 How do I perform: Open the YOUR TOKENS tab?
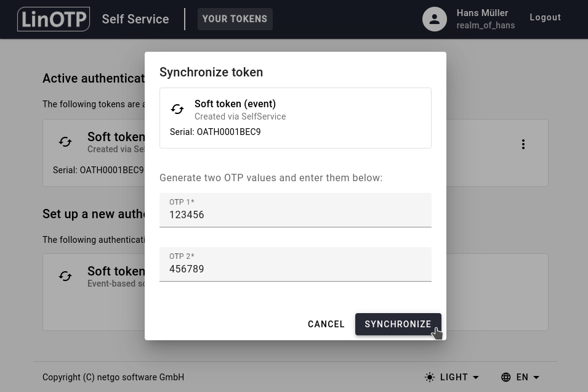click(235, 19)
